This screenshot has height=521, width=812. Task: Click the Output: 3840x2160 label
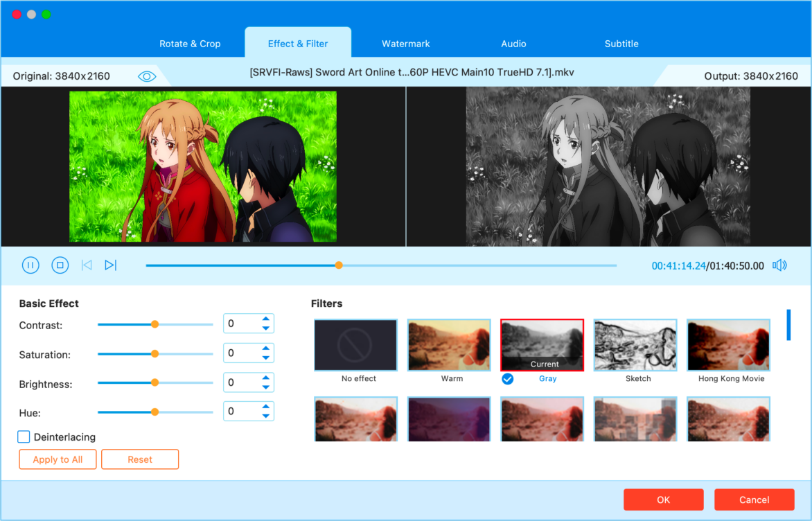[751, 76]
